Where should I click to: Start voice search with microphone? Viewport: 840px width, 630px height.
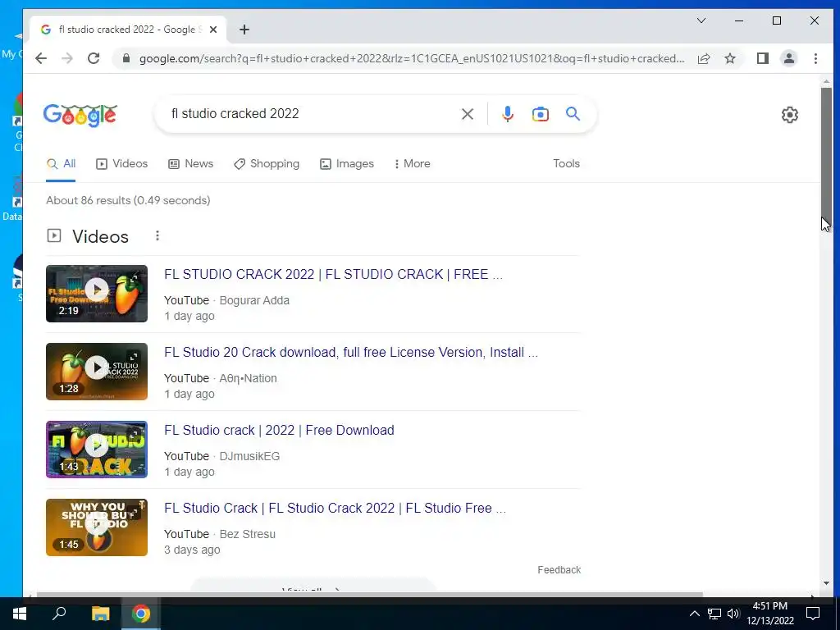click(x=508, y=113)
